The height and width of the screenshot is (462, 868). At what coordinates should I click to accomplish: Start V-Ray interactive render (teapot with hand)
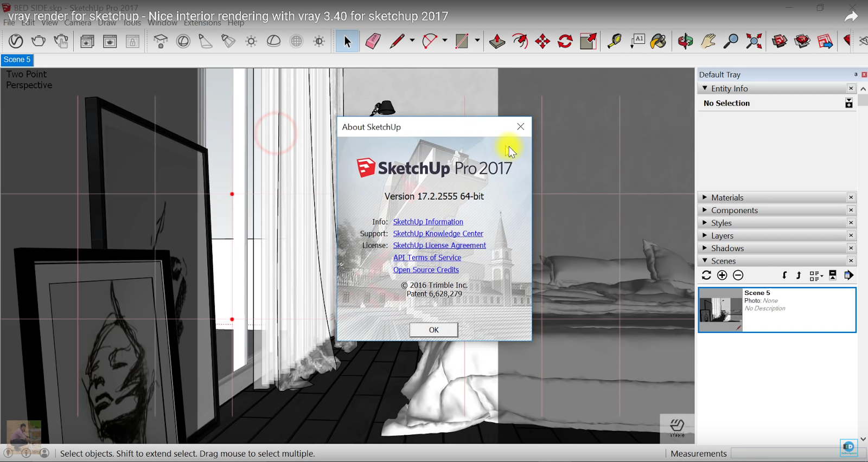[x=61, y=41]
